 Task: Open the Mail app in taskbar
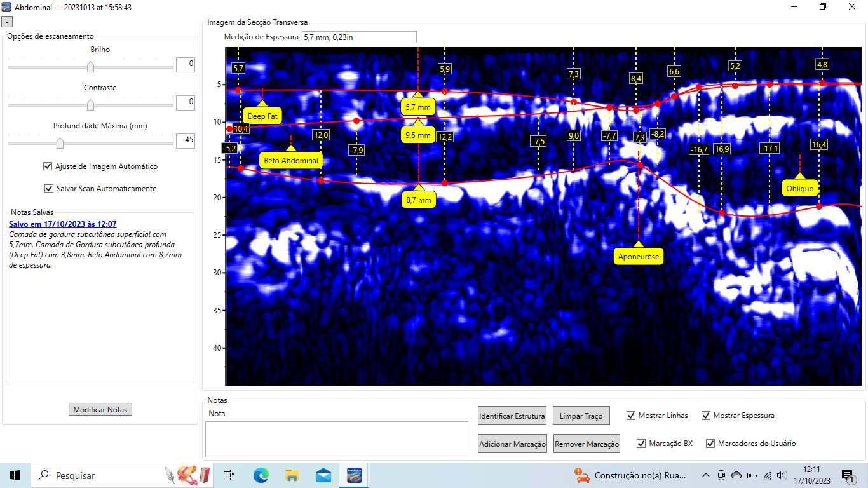323,475
